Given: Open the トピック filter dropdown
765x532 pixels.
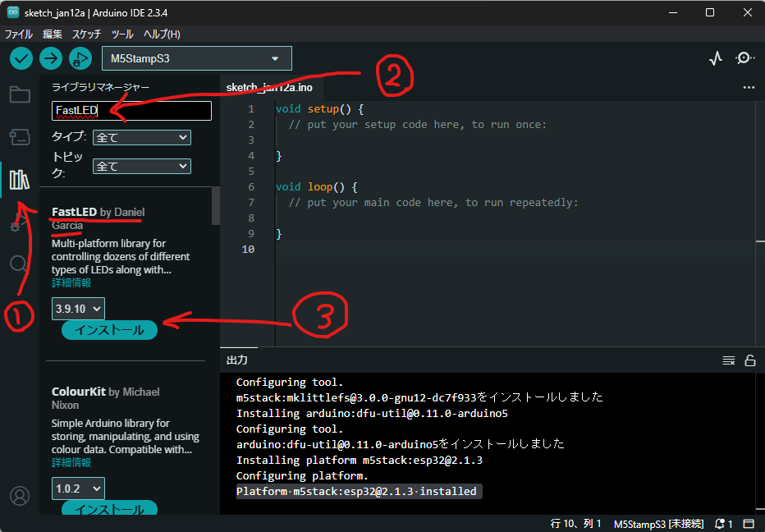Looking at the screenshot, I should click(x=141, y=167).
